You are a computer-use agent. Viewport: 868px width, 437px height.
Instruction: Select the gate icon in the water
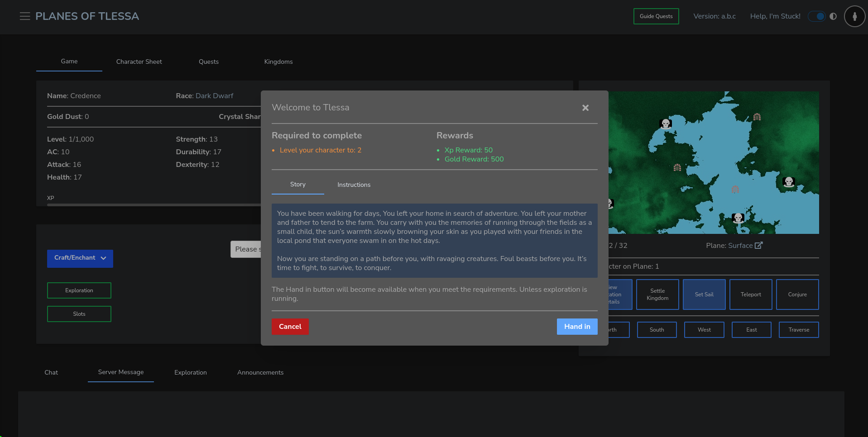tap(735, 189)
